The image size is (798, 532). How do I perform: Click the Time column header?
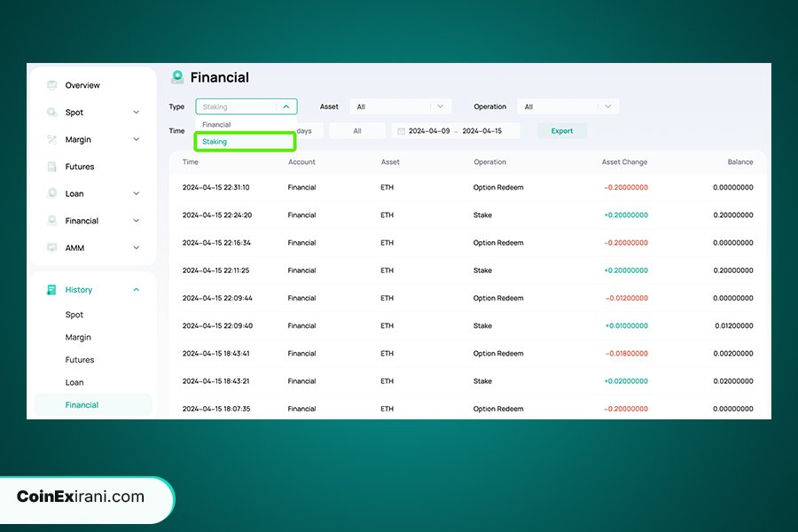(191, 162)
